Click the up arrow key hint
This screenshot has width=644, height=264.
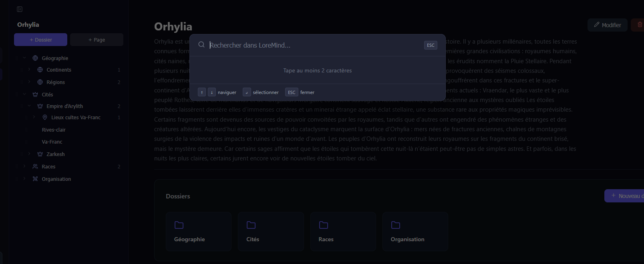(202, 92)
